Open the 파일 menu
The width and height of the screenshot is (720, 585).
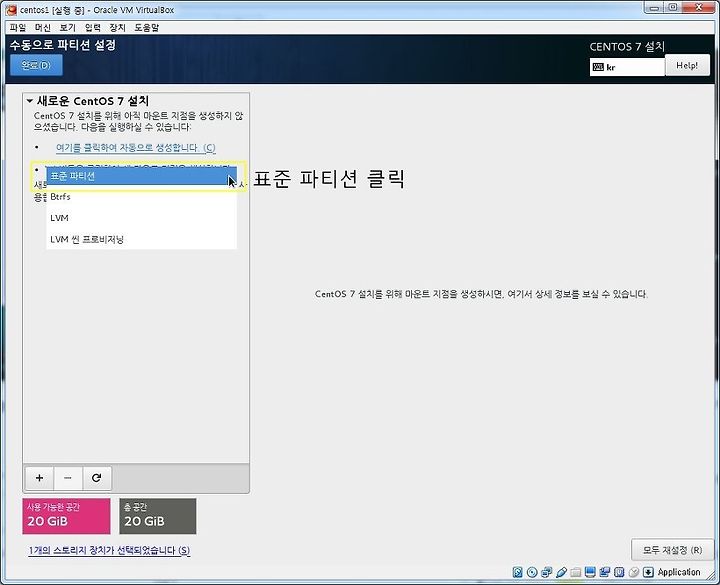pos(18,28)
